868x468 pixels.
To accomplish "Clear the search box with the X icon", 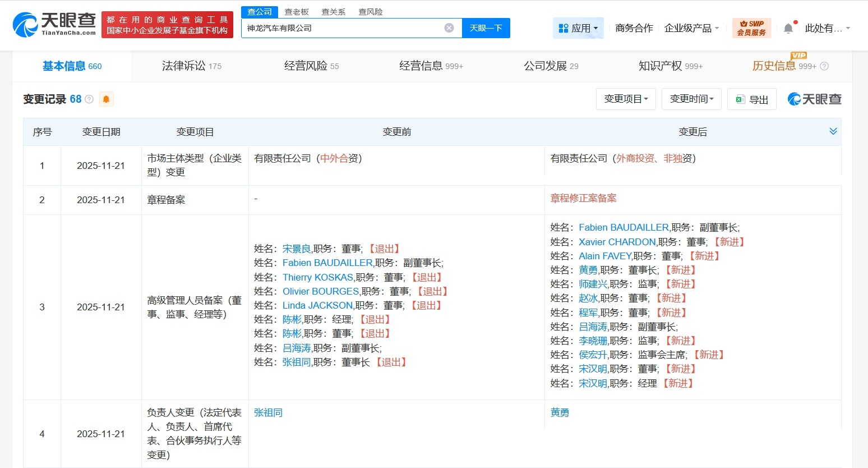I will click(x=448, y=27).
